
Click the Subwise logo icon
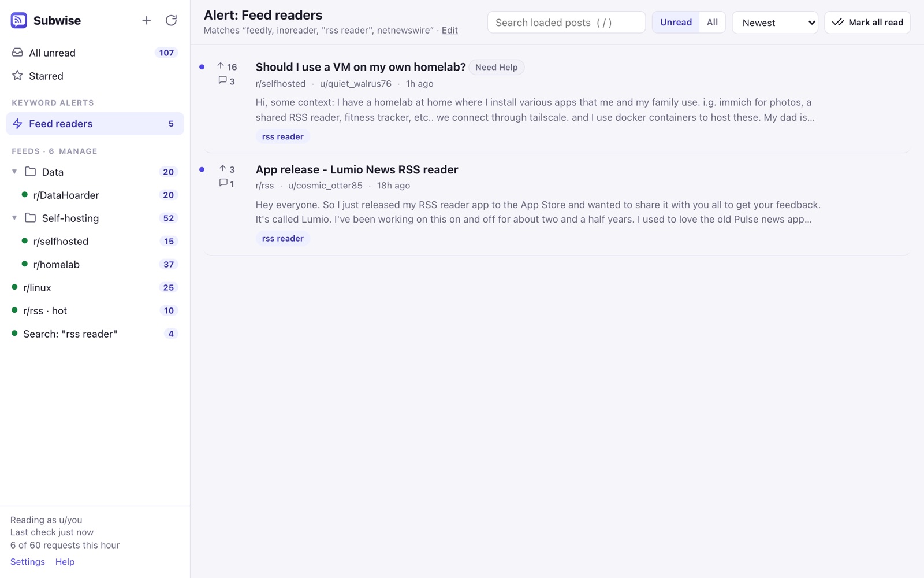tap(18, 20)
